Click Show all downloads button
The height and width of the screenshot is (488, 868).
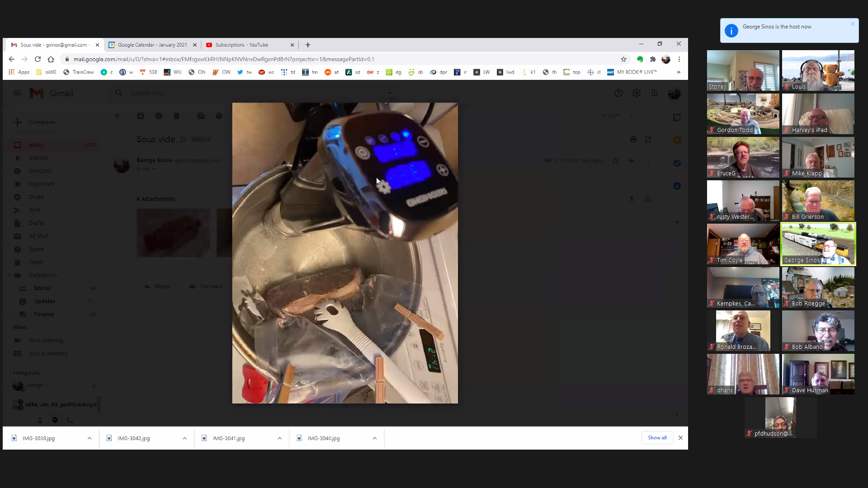(657, 438)
